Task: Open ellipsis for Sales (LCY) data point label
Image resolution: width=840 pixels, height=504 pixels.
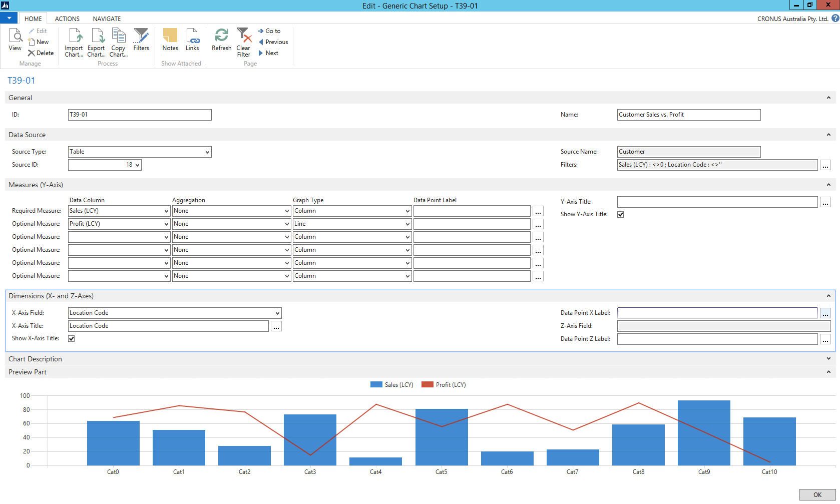Action: pyautogui.click(x=538, y=211)
